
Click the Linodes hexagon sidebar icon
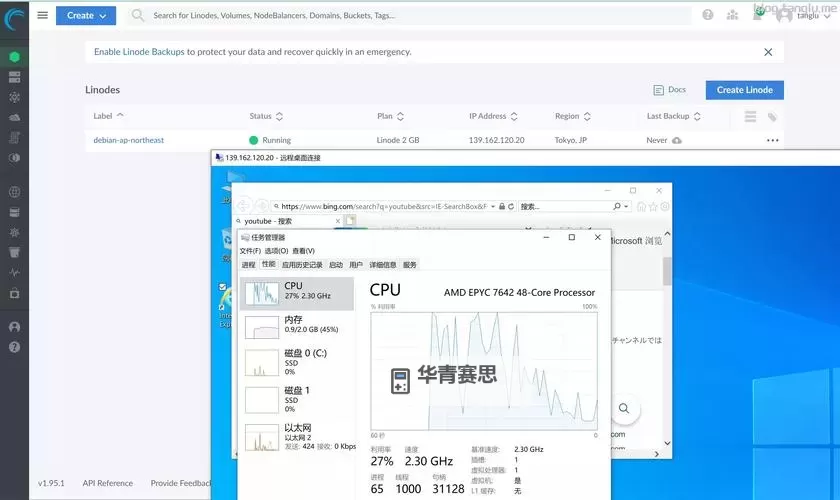point(14,56)
